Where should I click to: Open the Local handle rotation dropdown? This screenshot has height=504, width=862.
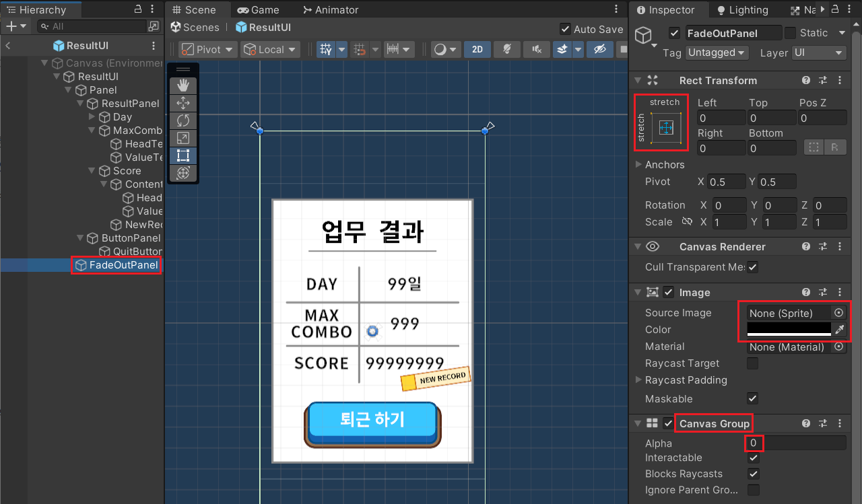pyautogui.click(x=271, y=49)
